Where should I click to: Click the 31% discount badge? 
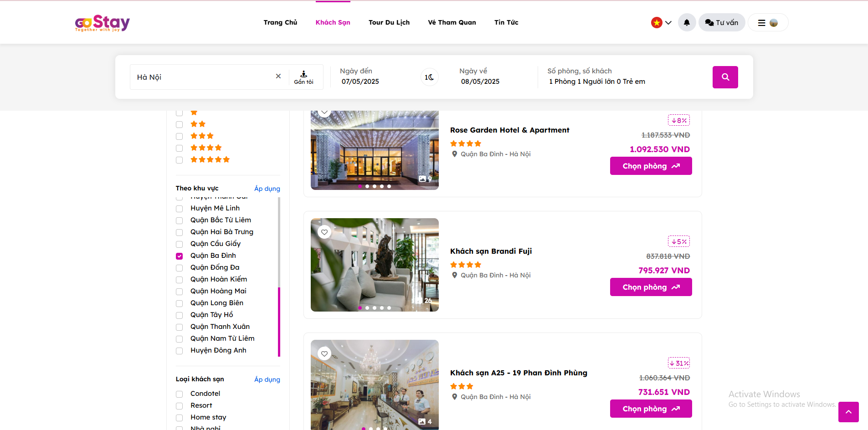[679, 363]
